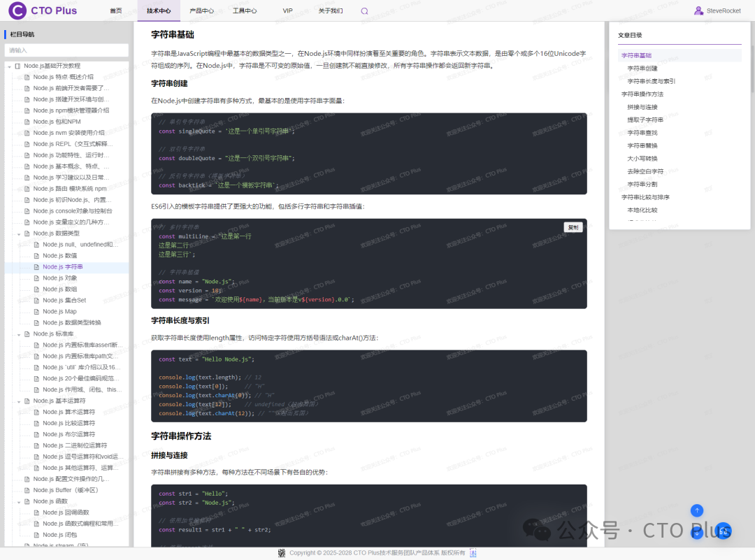This screenshot has height=560, width=755.
Task: Jump to 字符串分割 in outline
Action: point(642,185)
